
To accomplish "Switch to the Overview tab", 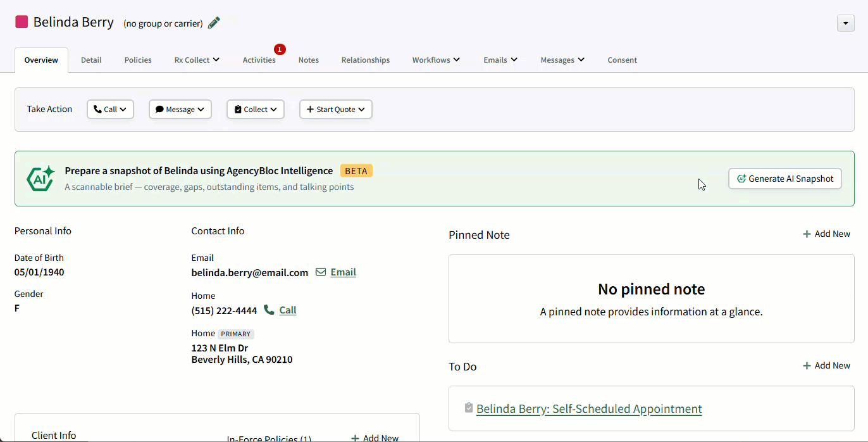I will pos(41,60).
